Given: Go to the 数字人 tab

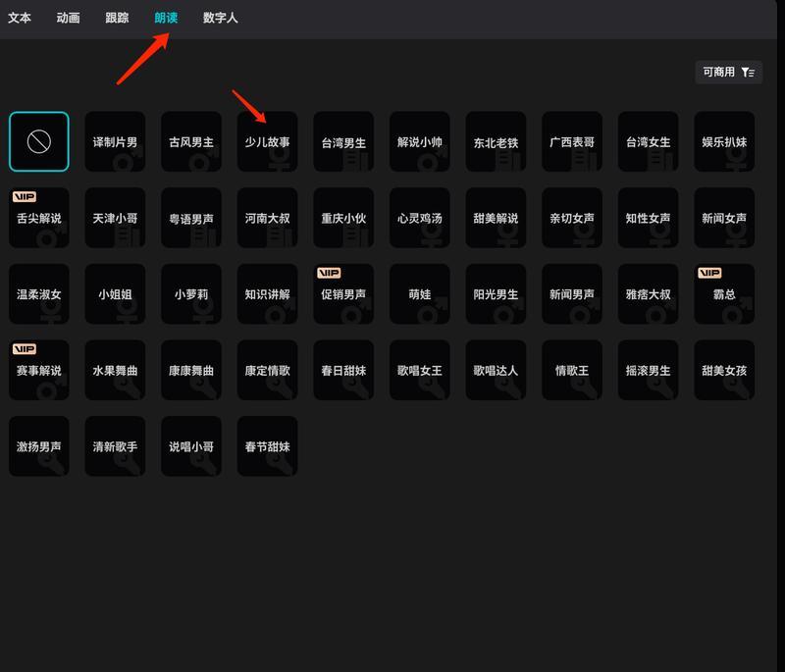Looking at the screenshot, I should [x=220, y=18].
